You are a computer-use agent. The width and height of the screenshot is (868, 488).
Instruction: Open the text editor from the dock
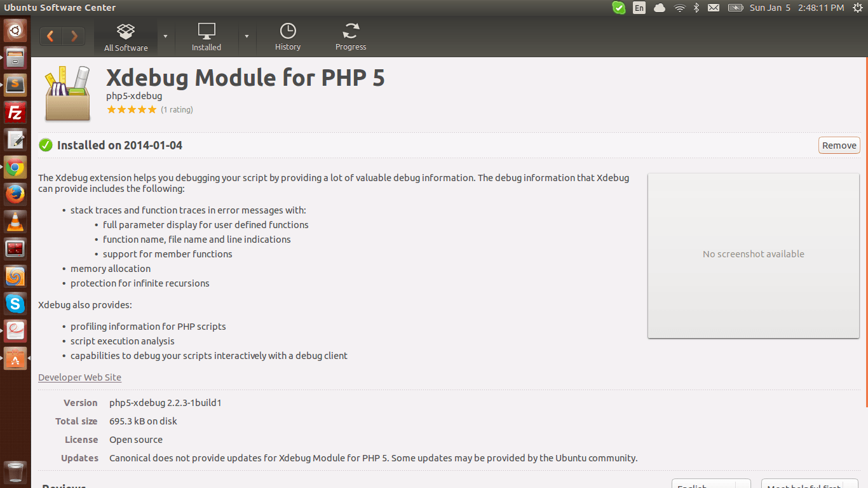15,140
